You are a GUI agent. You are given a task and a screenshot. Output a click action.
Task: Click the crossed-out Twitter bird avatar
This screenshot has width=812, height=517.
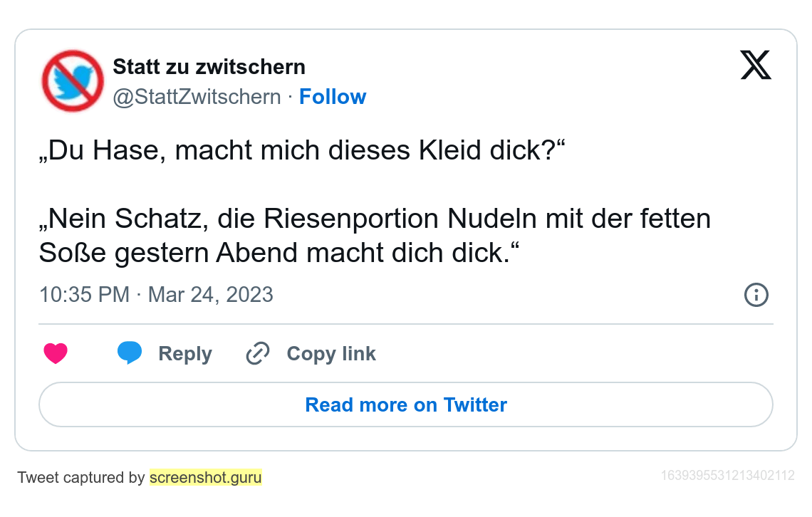tap(73, 80)
